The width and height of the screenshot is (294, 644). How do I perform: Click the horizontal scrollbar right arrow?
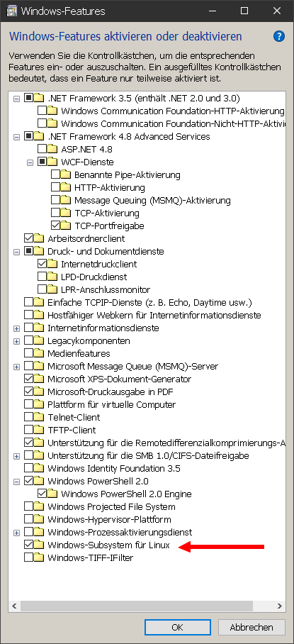coord(280,606)
